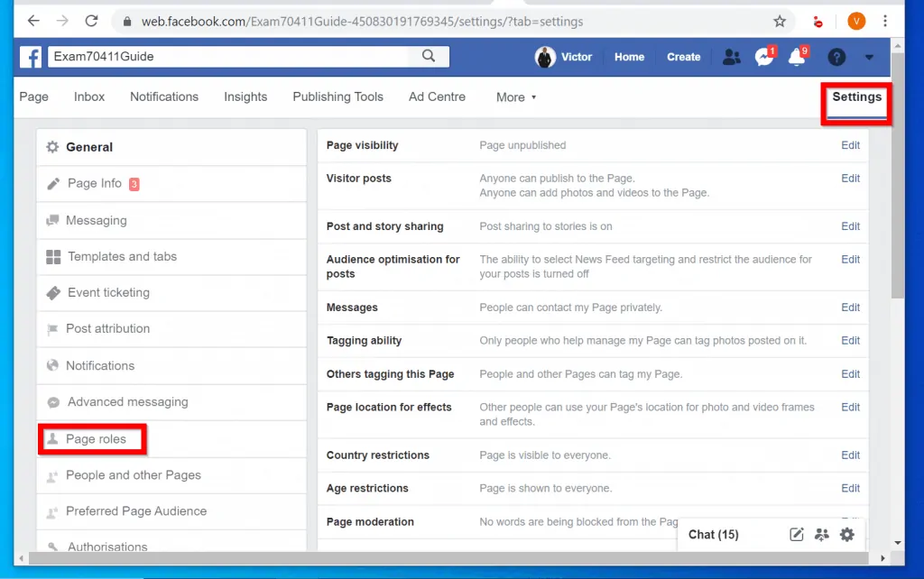
Task: Open Chat settings with the gear icon
Action: coord(846,534)
